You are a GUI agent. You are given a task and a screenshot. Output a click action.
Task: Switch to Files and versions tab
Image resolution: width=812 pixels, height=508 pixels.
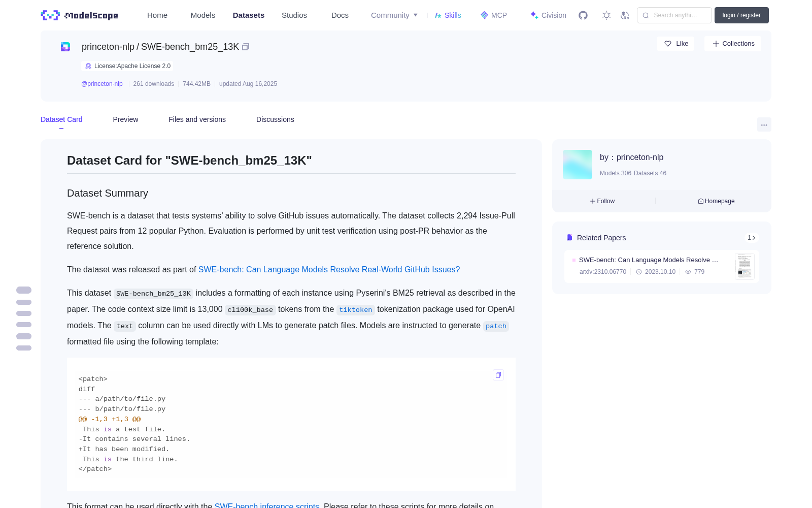[197, 119]
